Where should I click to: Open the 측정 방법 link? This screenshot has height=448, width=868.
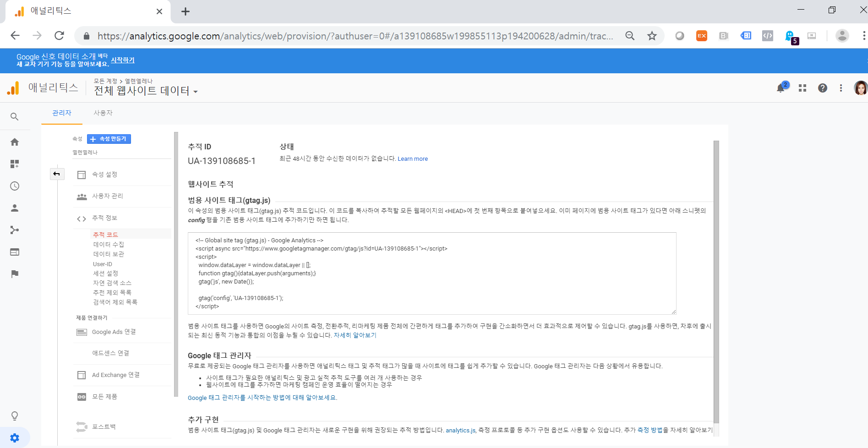tap(650, 430)
